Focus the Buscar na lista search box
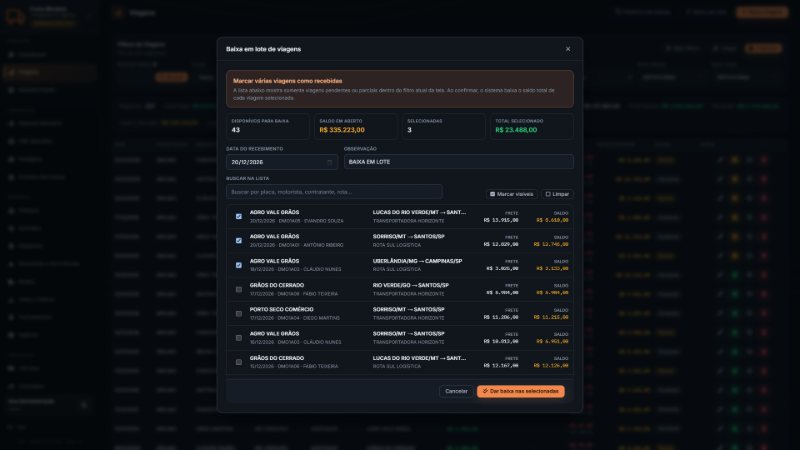The height and width of the screenshot is (450, 800). tap(334, 192)
